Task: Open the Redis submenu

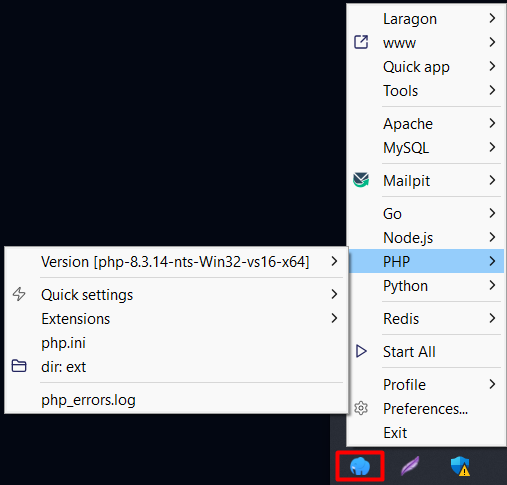Action: pyautogui.click(x=426, y=319)
